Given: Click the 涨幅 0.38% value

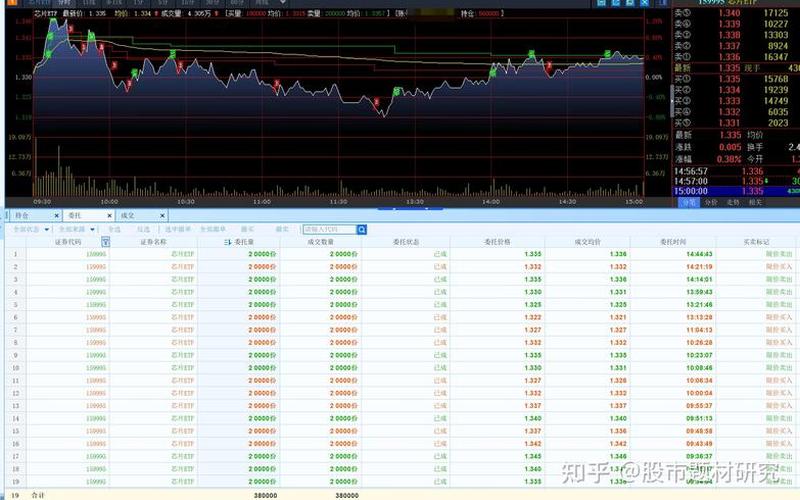Looking at the screenshot, I should [x=729, y=159].
